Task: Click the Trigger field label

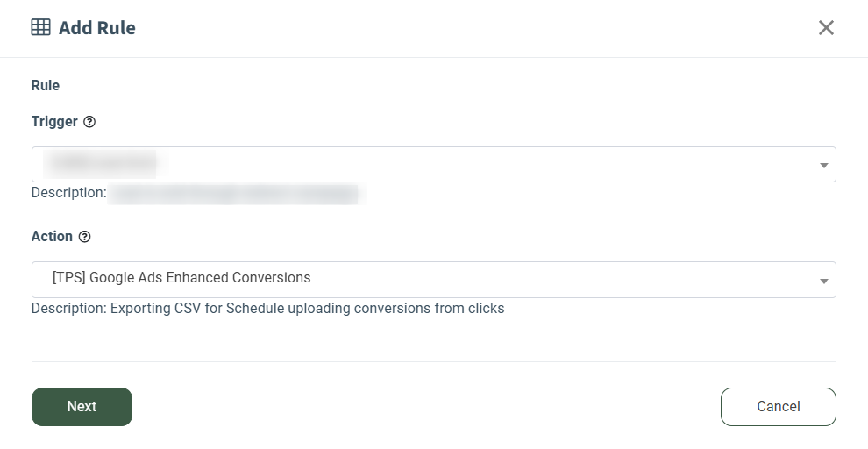Action: point(54,122)
